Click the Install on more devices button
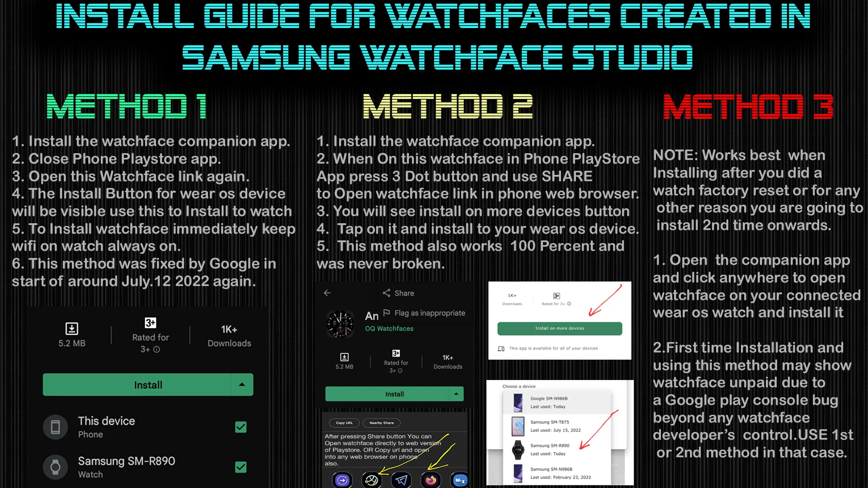This screenshot has height=488, width=868. point(559,328)
